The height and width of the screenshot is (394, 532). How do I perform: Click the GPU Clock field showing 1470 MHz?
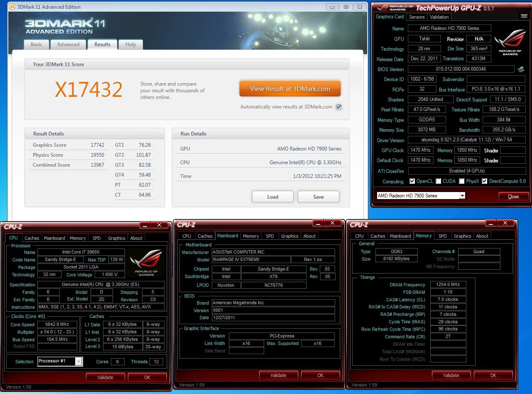[421, 150]
